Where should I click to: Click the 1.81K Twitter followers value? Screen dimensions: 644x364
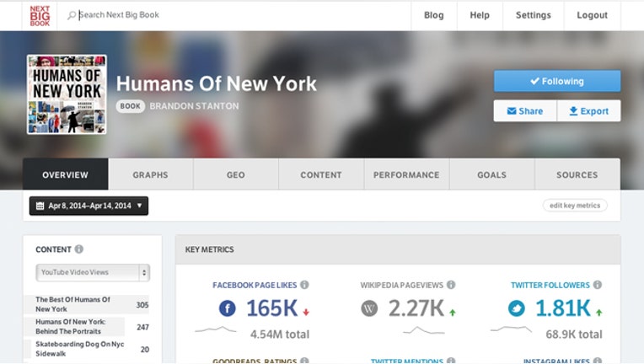pos(563,308)
